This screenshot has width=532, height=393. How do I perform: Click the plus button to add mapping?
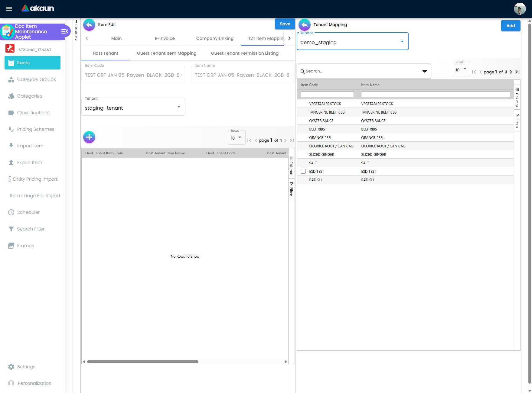(x=89, y=137)
